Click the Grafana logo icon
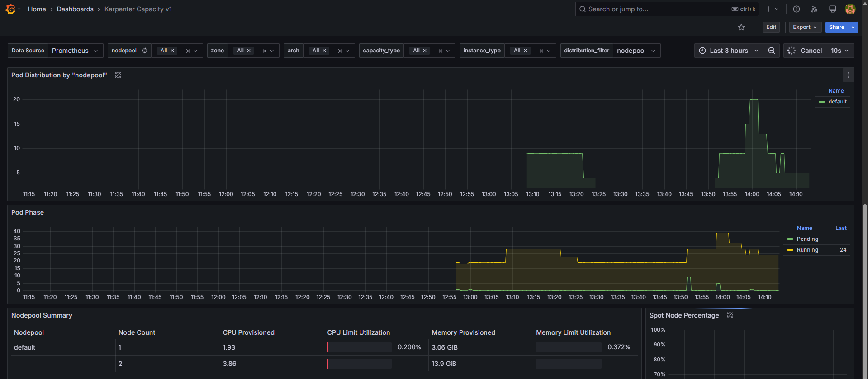 click(x=10, y=9)
